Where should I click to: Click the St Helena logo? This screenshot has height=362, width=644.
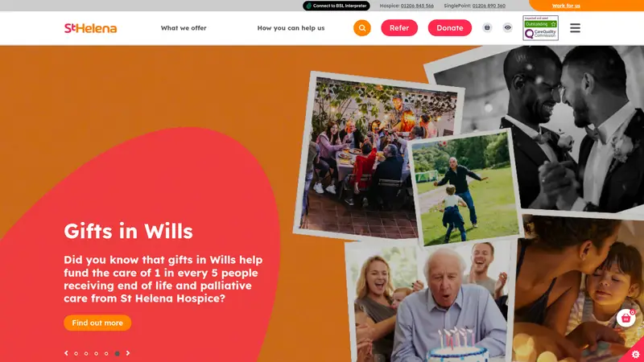tap(90, 28)
